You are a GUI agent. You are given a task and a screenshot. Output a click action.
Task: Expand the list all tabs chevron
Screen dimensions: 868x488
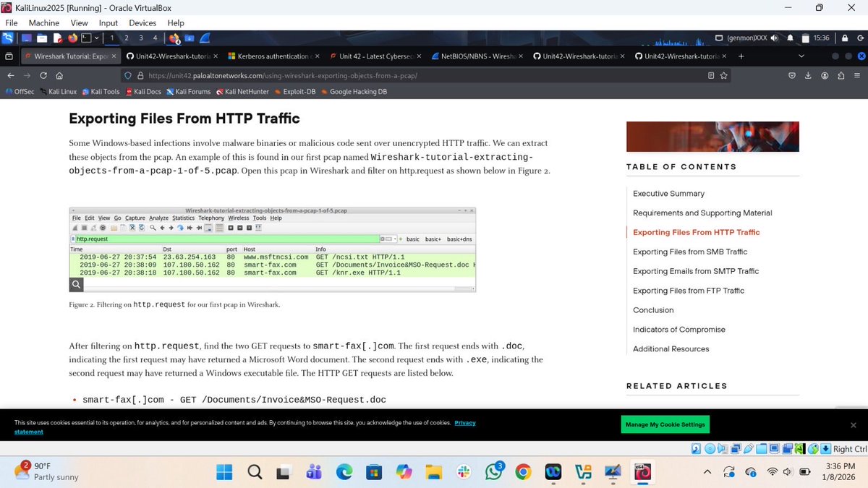801,56
